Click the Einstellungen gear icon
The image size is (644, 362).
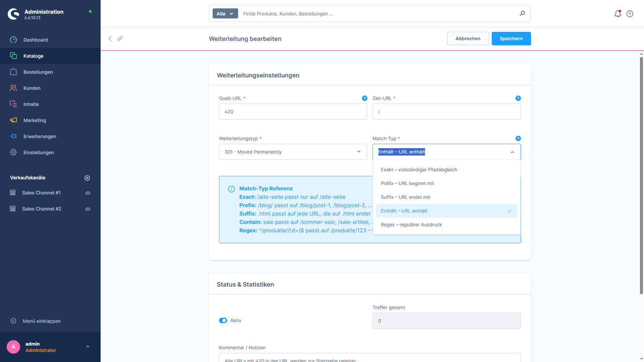[x=13, y=153]
